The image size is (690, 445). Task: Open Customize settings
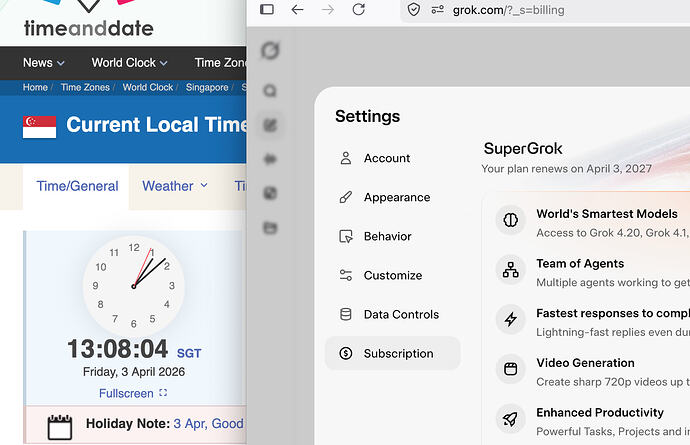pos(393,275)
